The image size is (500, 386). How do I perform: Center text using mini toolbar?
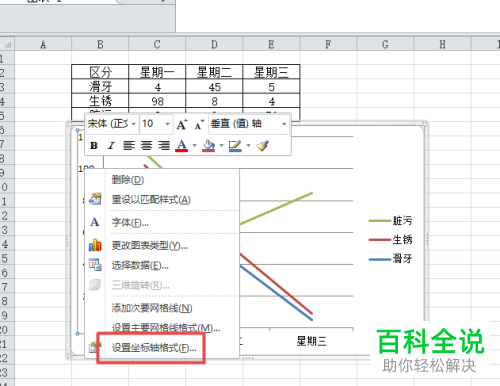[x=146, y=146]
